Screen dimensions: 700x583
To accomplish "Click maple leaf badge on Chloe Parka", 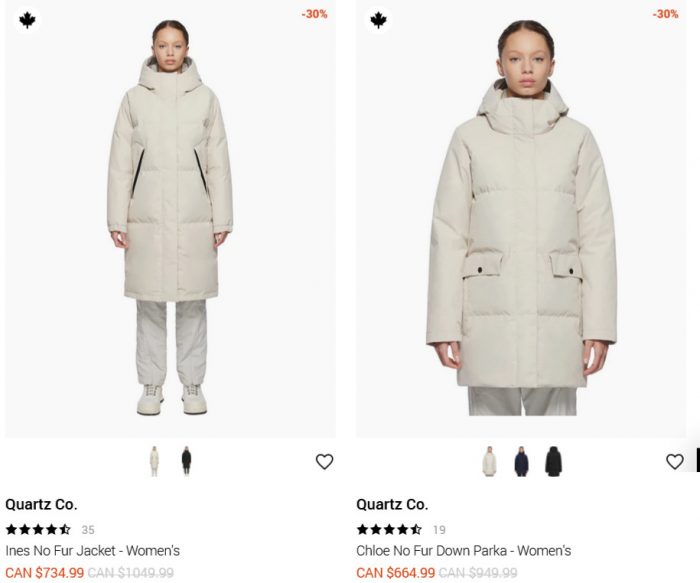I will click(379, 20).
